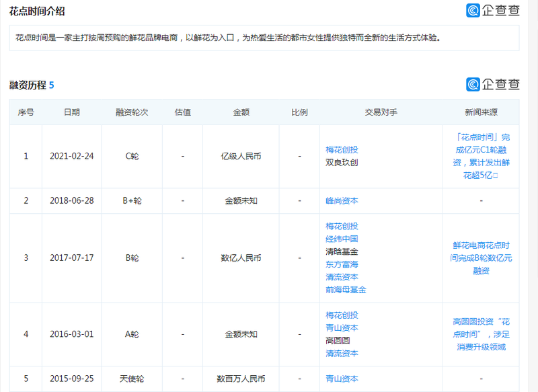The width and height of the screenshot is (538, 392).
Task: Open 梅花创投 link in the B轮 row
Action: pyautogui.click(x=342, y=227)
